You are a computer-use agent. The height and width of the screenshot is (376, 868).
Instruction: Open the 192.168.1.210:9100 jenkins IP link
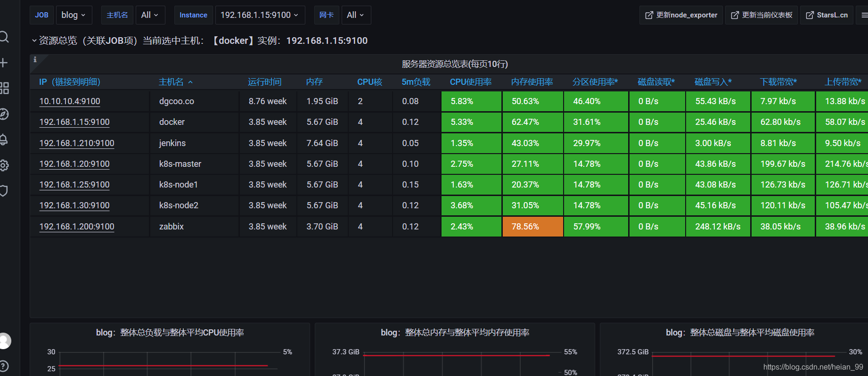click(77, 143)
